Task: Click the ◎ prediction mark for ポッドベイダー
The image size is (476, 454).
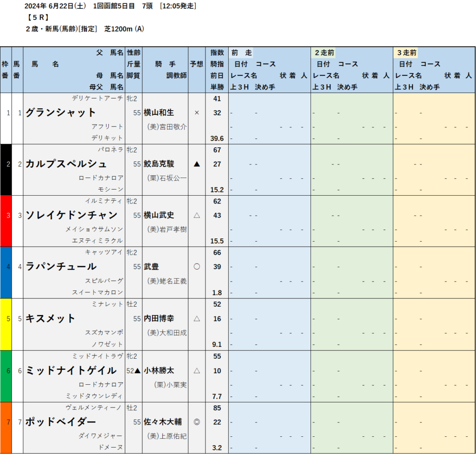Action: (197, 422)
